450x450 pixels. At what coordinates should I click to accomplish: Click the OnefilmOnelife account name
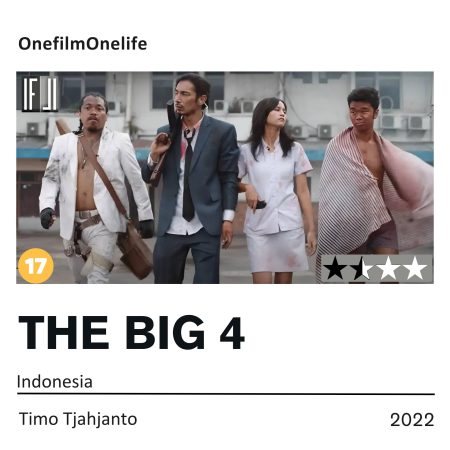point(83,44)
